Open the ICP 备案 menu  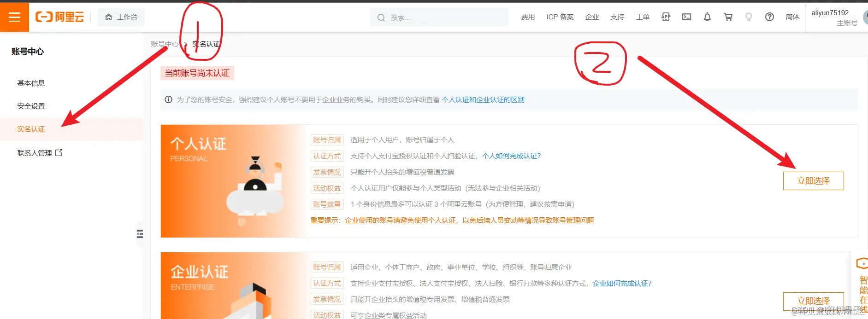560,17
